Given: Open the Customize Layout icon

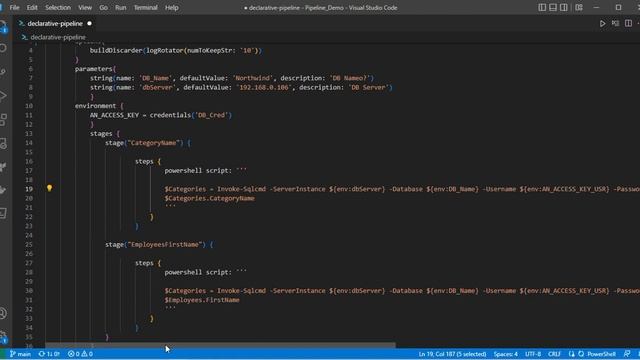Looking at the screenshot, I should click(x=579, y=7).
